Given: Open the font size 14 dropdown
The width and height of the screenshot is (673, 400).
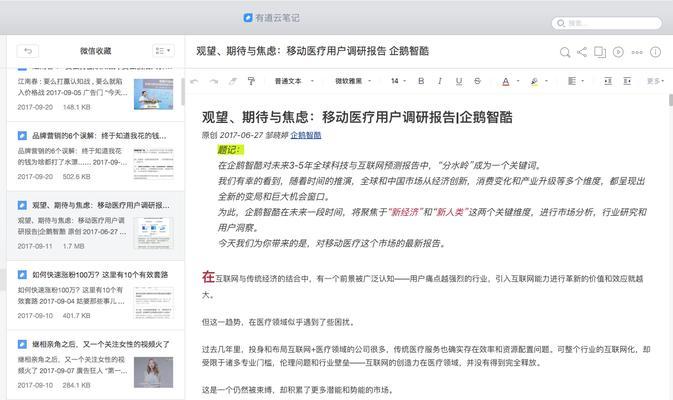Looking at the screenshot, I should [x=398, y=81].
